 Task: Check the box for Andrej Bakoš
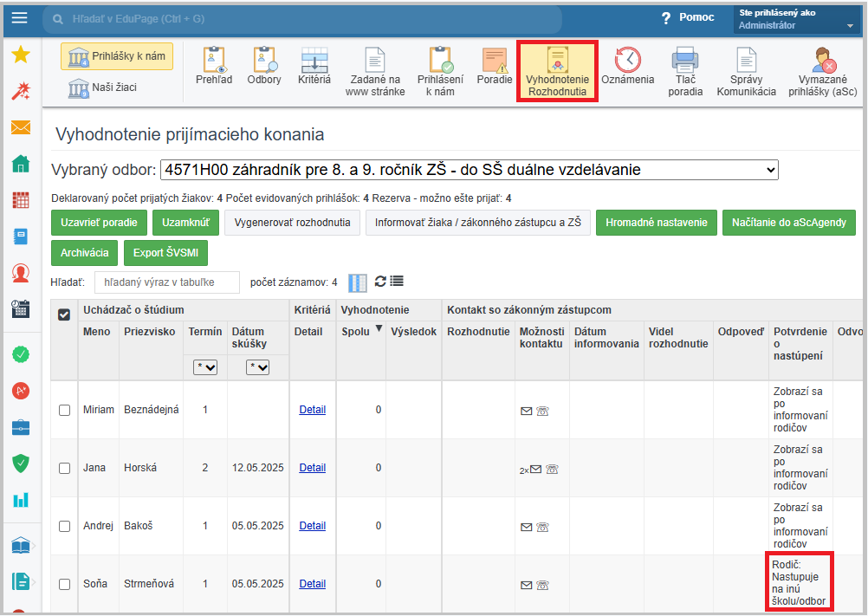(x=64, y=526)
